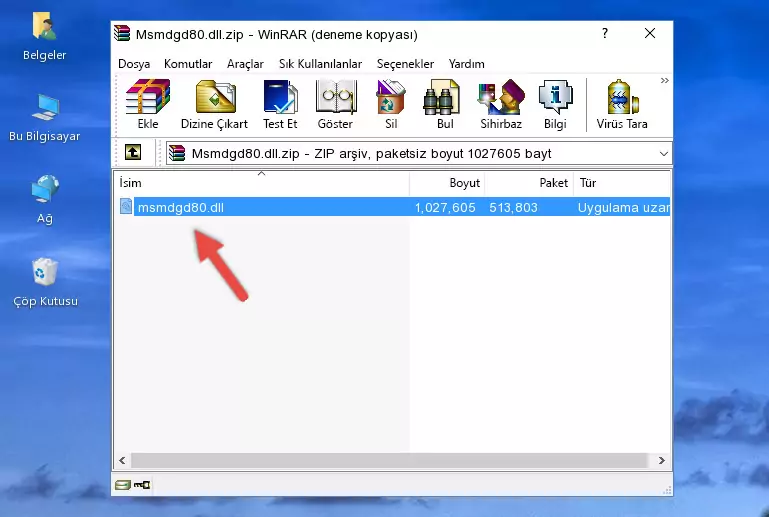Screen dimensions: 769x517
Task: Open the Belgeler desktop icon
Action: click(x=45, y=37)
